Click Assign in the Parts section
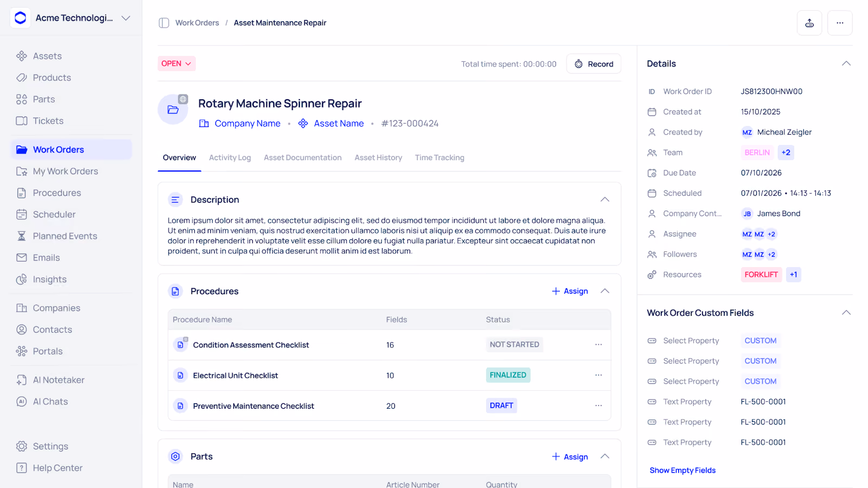This screenshot has height=488, width=868. point(570,457)
